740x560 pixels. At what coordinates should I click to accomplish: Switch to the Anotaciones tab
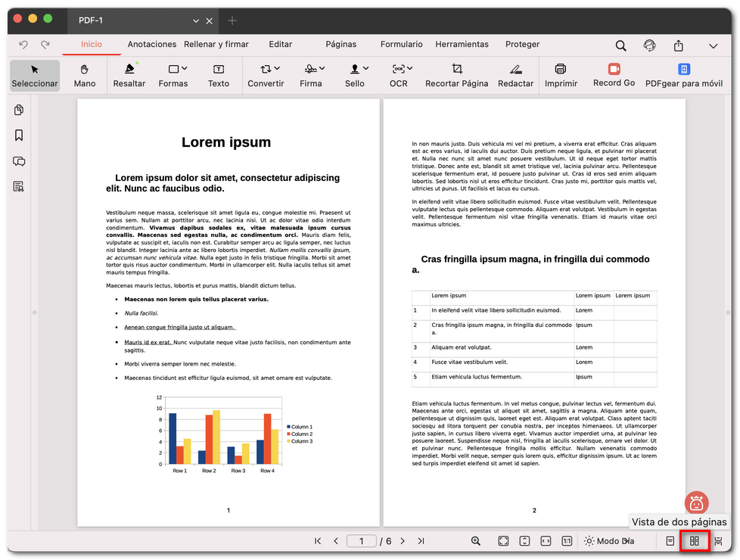(151, 45)
